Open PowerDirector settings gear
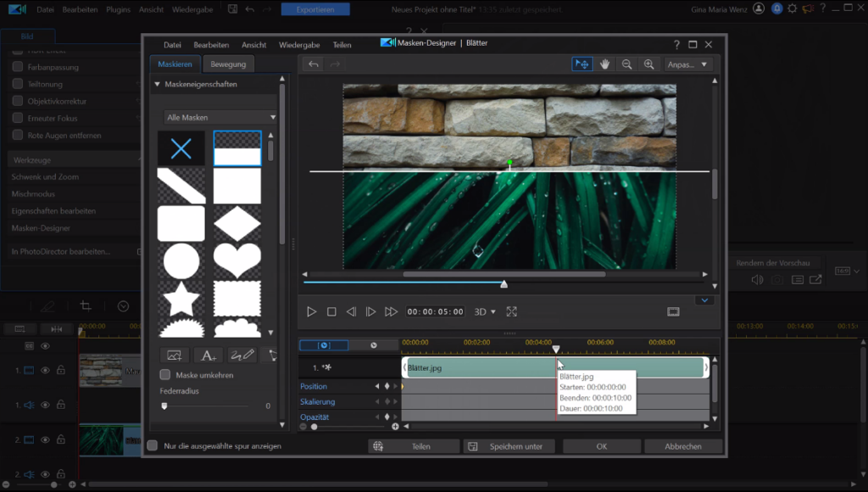This screenshot has width=868, height=492. click(x=793, y=8)
